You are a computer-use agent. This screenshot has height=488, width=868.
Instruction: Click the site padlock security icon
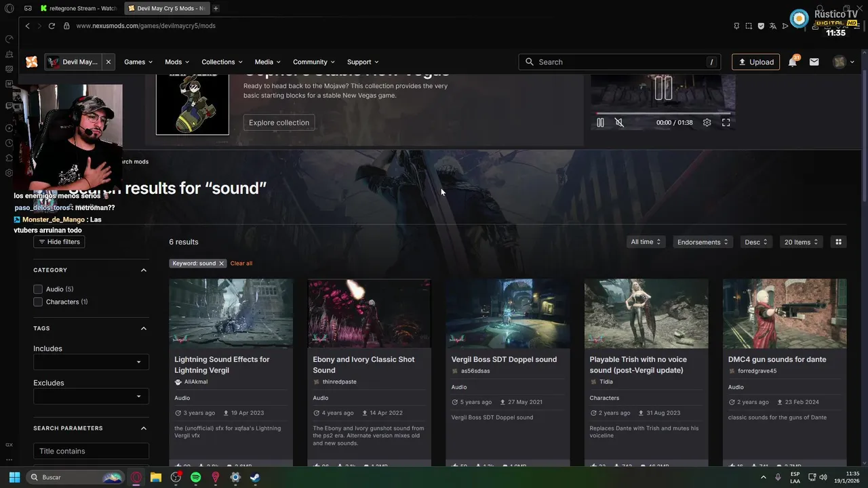click(x=66, y=26)
